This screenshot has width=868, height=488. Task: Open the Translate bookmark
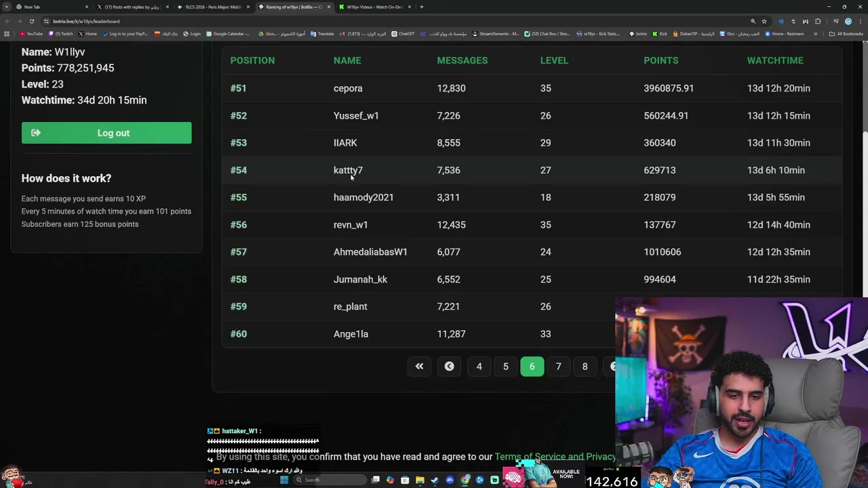tap(322, 33)
